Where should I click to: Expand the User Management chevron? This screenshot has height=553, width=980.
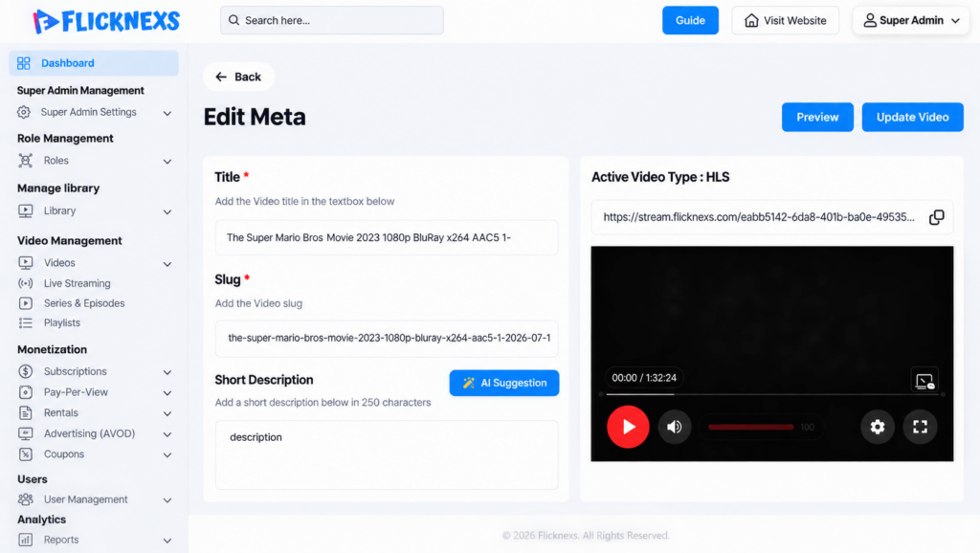(167, 499)
